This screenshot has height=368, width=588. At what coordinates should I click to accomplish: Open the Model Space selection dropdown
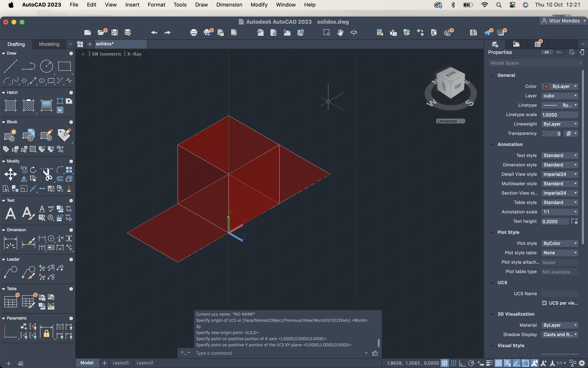coord(536,63)
